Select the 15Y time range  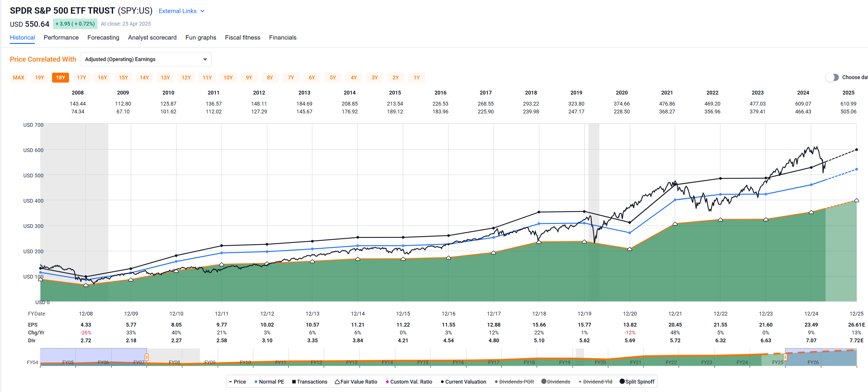(x=123, y=77)
